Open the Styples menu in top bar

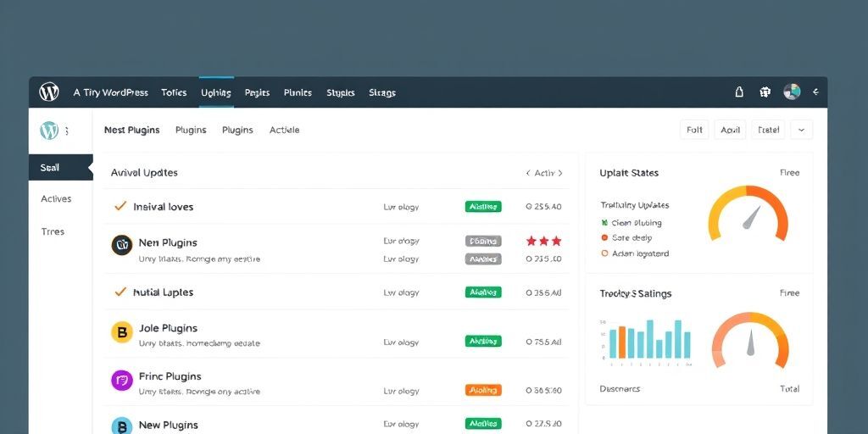(341, 92)
